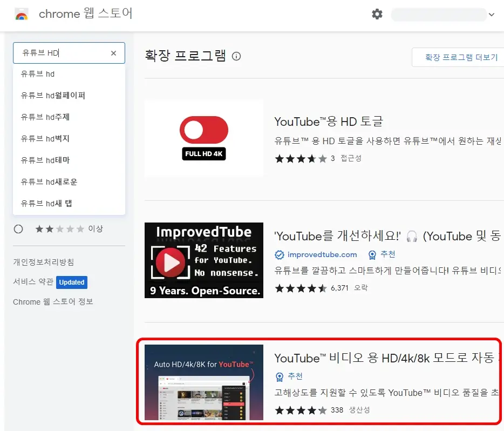Select the empty rating filter circle above 2 stars
This screenshot has height=431, width=504.
click(18, 228)
